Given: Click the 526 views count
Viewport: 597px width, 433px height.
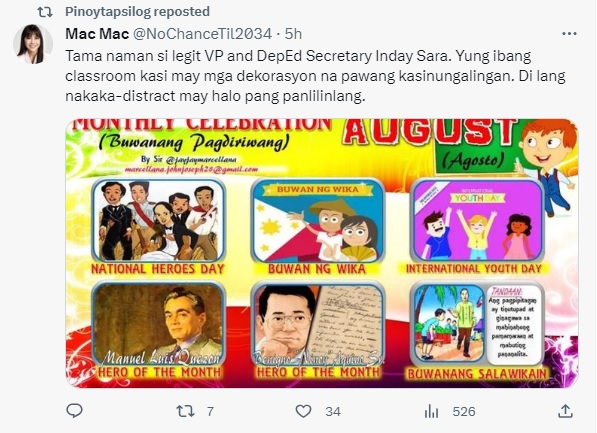Looking at the screenshot, I should (x=464, y=412).
